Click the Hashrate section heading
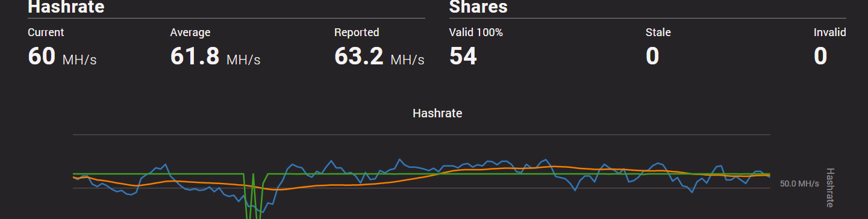868x219 pixels. click(x=66, y=7)
